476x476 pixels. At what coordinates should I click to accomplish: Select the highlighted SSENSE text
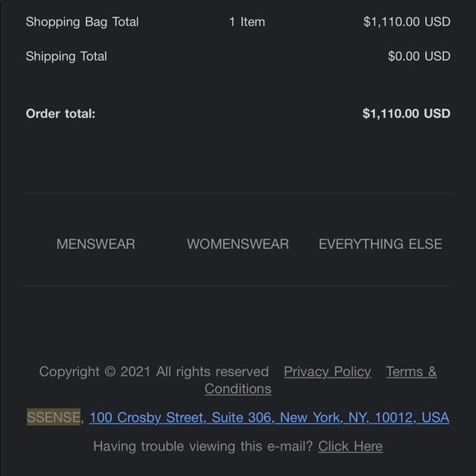point(53,417)
